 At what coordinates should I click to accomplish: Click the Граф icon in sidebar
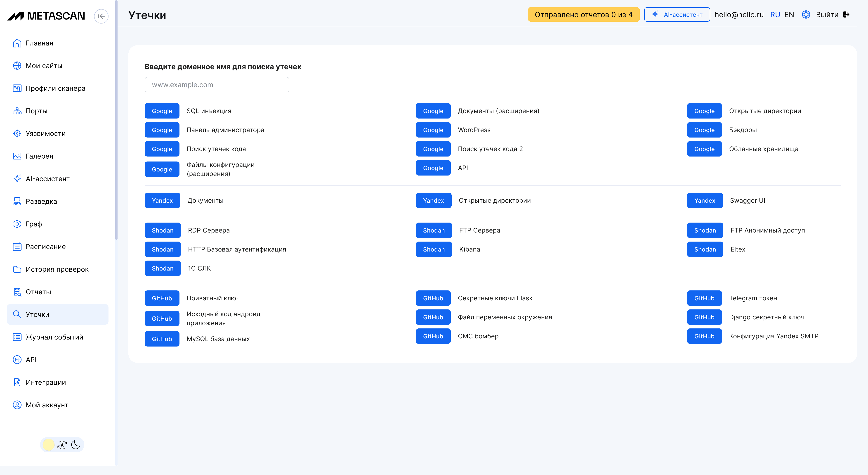click(x=17, y=224)
